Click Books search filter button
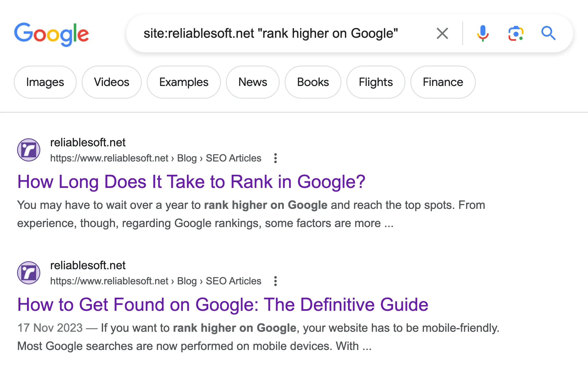Image resolution: width=588 pixels, height=372 pixels. tap(313, 82)
